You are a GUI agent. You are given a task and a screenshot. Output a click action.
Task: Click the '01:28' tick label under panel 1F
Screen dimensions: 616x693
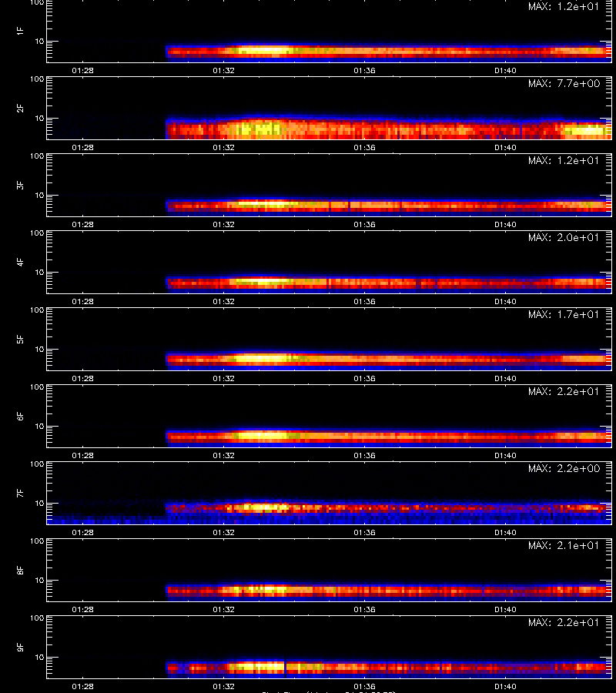pyautogui.click(x=82, y=70)
